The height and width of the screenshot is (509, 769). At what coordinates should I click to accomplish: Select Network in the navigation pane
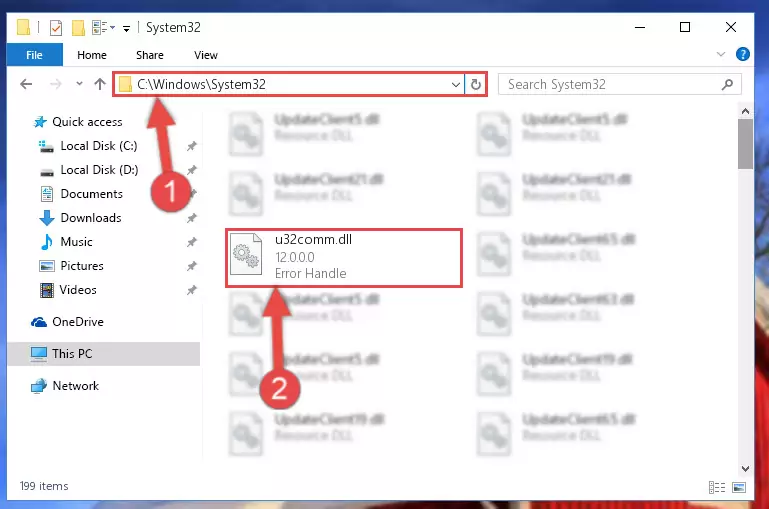click(75, 386)
